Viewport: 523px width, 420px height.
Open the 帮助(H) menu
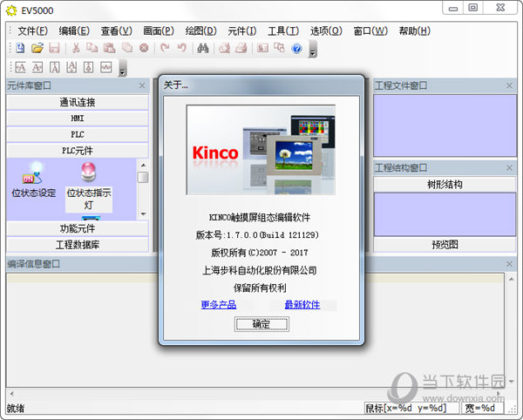(415, 31)
